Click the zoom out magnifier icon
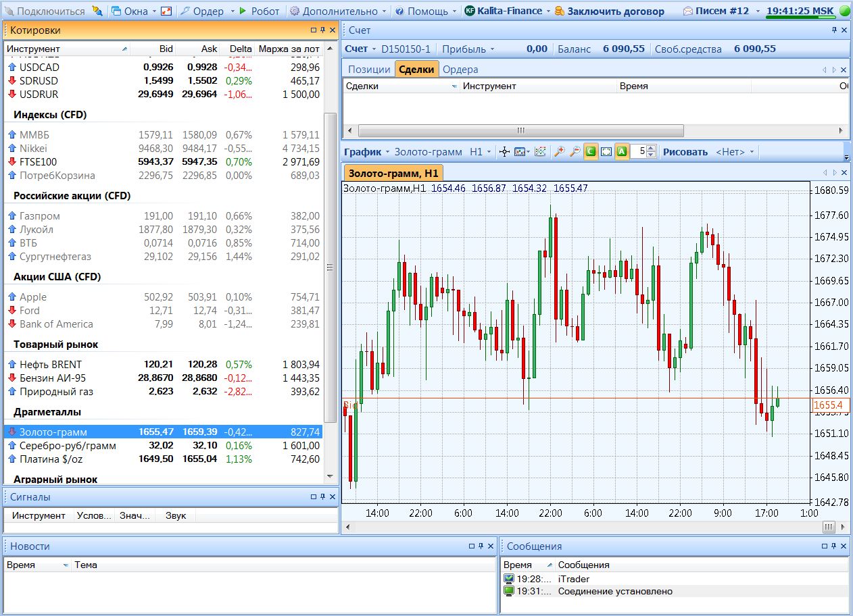This screenshot has height=616, width=853. pos(575,152)
